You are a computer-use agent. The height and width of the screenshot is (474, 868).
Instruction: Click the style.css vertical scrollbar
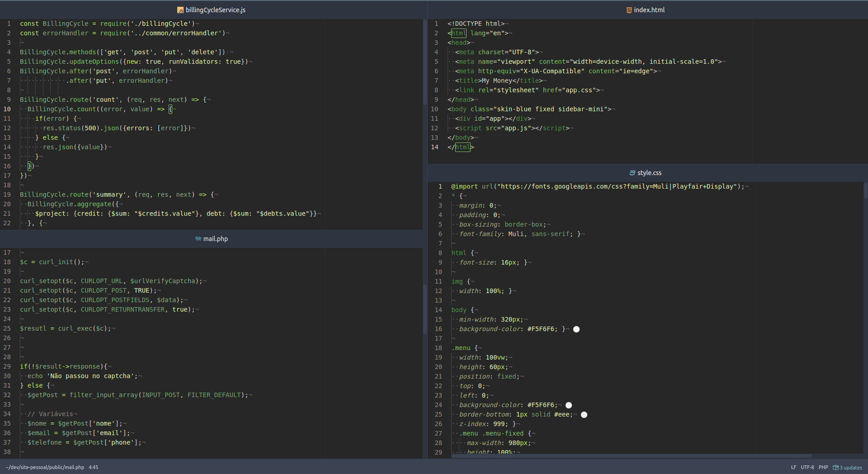point(865,190)
